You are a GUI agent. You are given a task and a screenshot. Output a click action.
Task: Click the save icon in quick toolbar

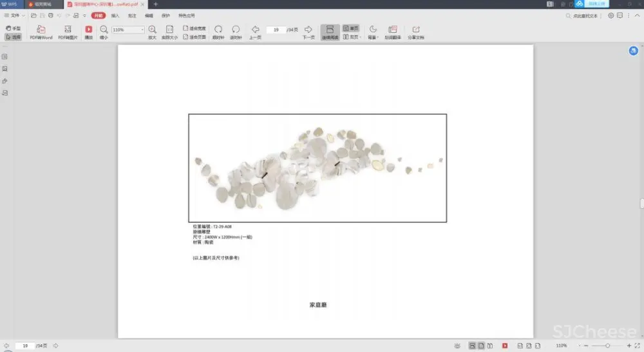[43, 15]
